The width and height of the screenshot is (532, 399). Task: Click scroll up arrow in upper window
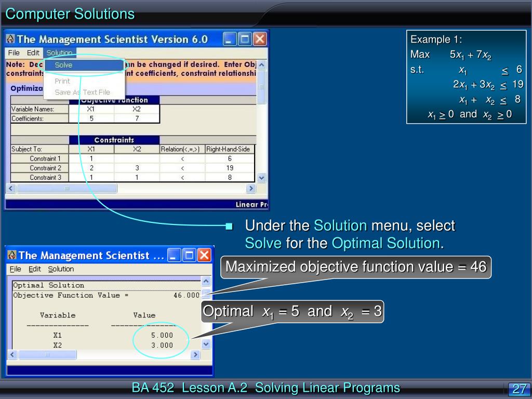261,65
